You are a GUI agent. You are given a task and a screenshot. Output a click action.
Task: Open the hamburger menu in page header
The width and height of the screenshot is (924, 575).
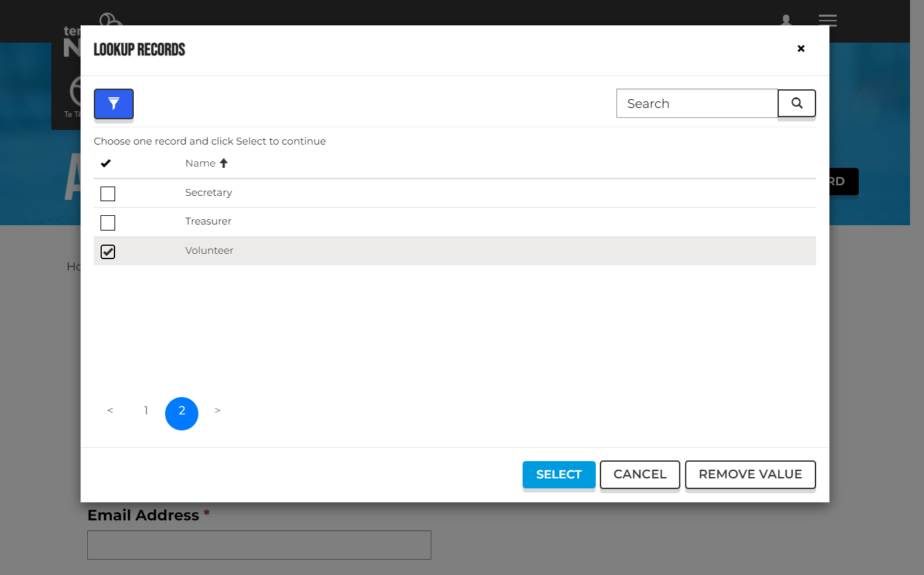tap(827, 21)
